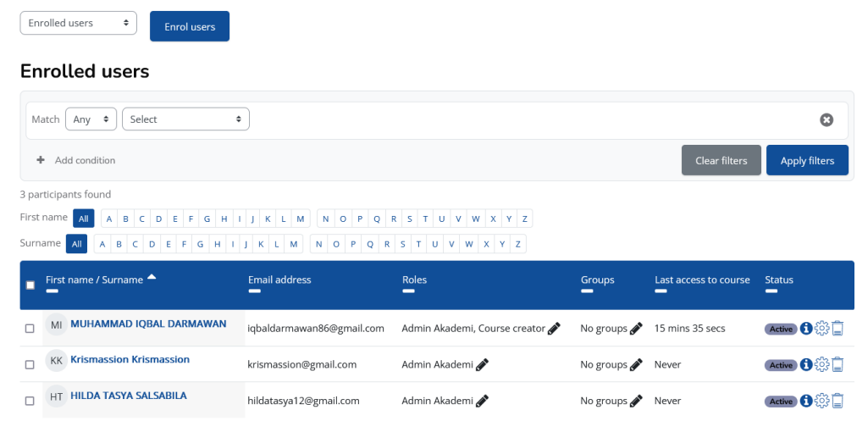868x421 pixels.
Task: Open the Enrolled users dropdown
Action: point(78,23)
